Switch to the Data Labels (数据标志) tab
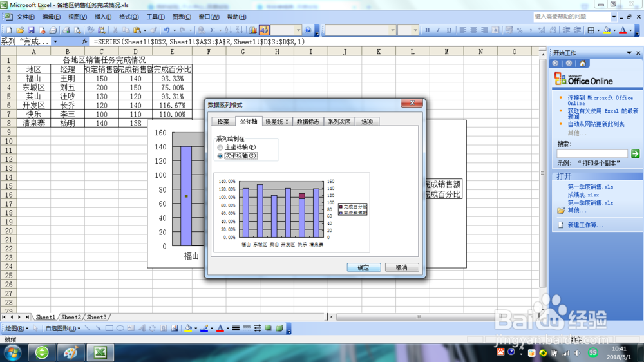644x362 pixels. coord(308,121)
